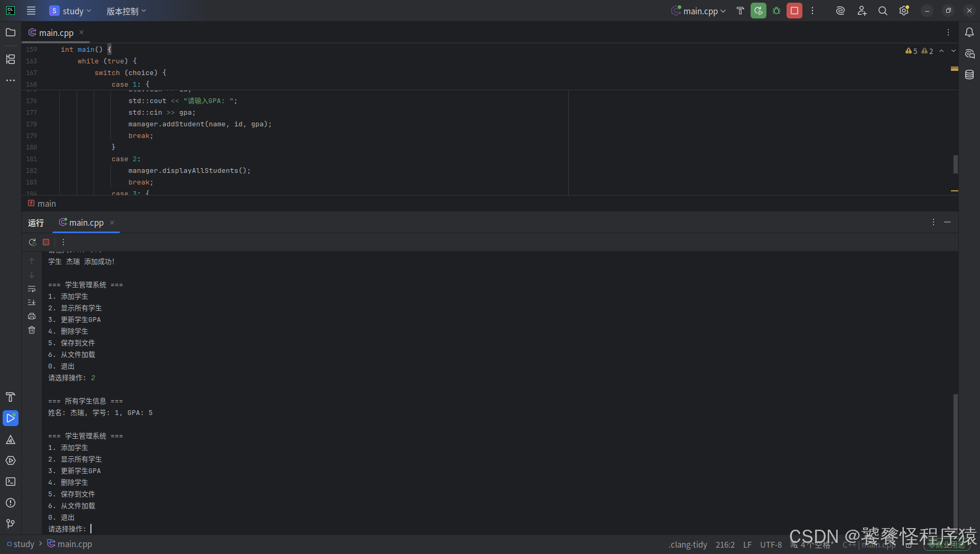Open the Git tool window

click(11, 523)
